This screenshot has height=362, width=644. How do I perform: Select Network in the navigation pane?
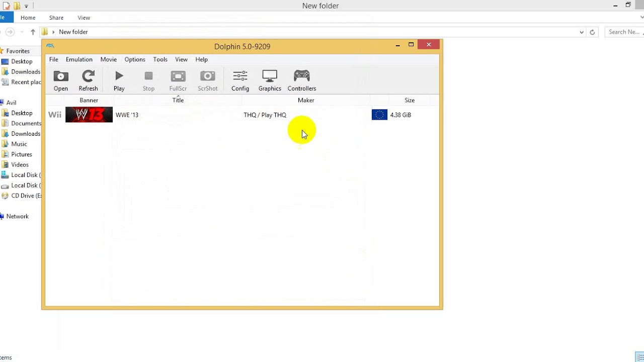click(x=18, y=216)
